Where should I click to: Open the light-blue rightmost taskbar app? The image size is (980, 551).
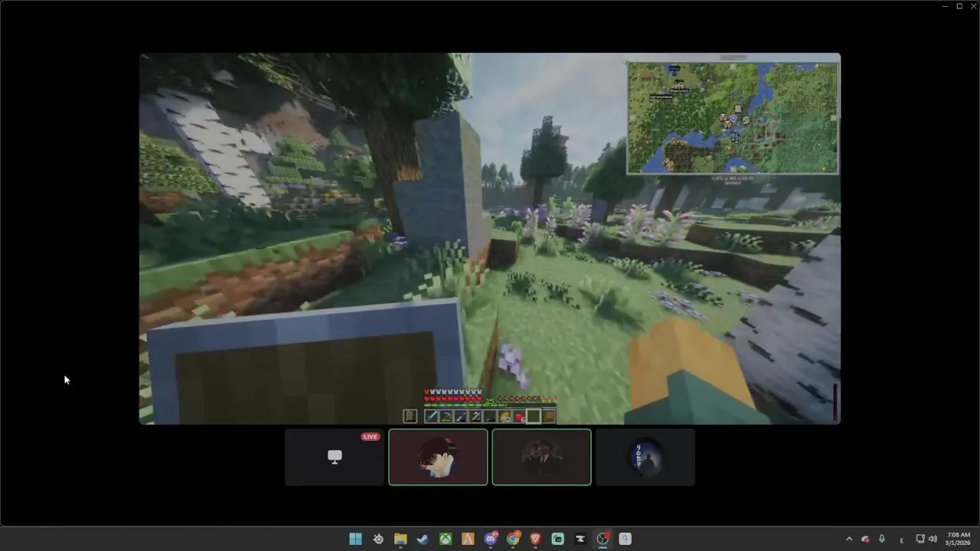(x=625, y=539)
